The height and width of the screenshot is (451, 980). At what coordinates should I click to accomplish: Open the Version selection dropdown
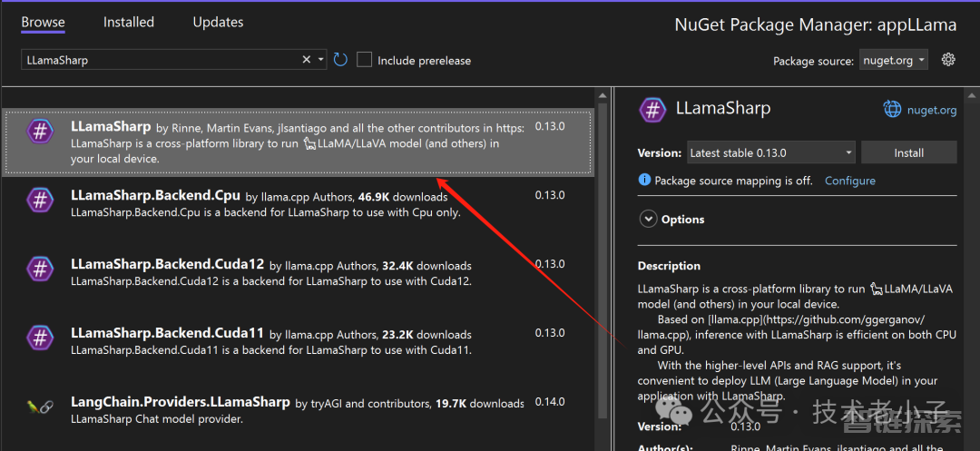(x=770, y=152)
